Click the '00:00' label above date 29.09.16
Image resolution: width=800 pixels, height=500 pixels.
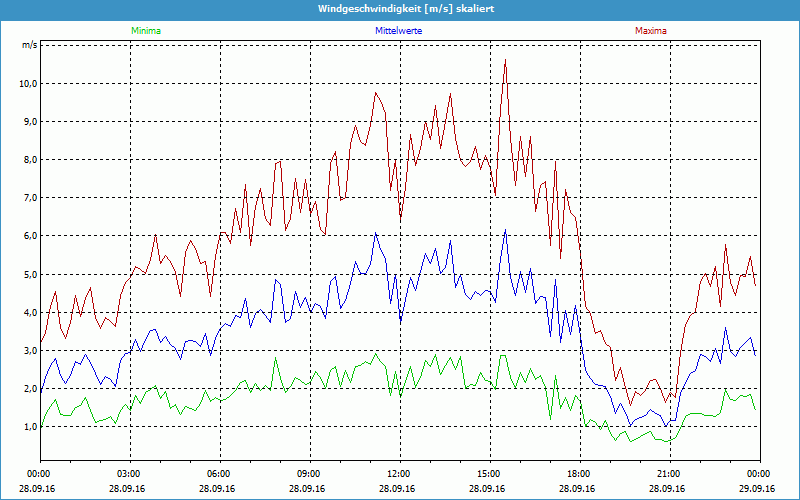758,474
